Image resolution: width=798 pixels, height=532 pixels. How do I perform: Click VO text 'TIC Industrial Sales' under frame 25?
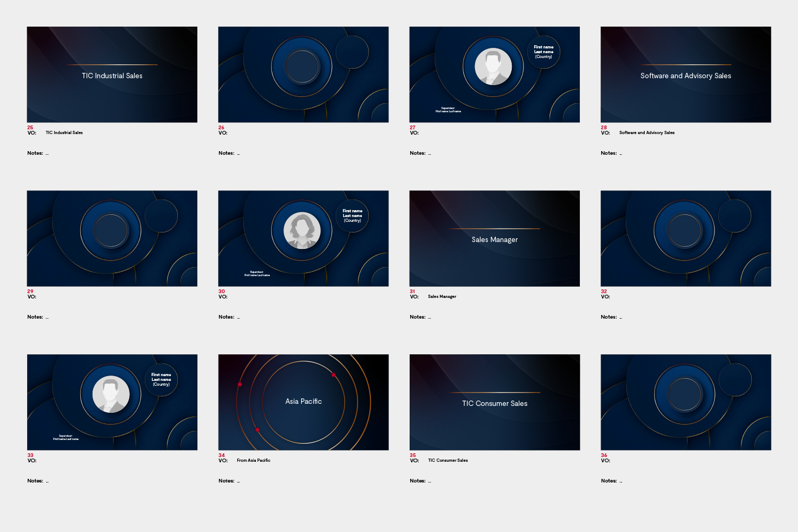tap(64, 133)
